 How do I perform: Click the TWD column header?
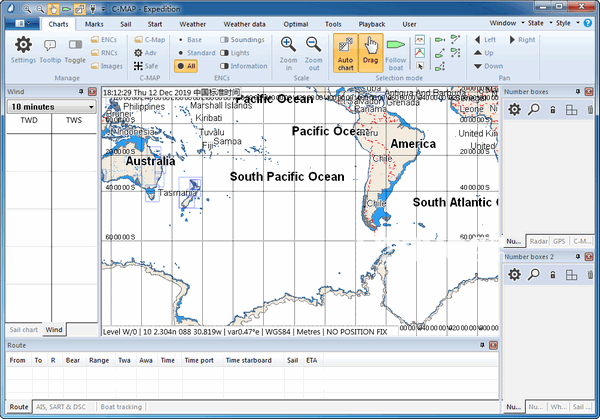coord(29,120)
